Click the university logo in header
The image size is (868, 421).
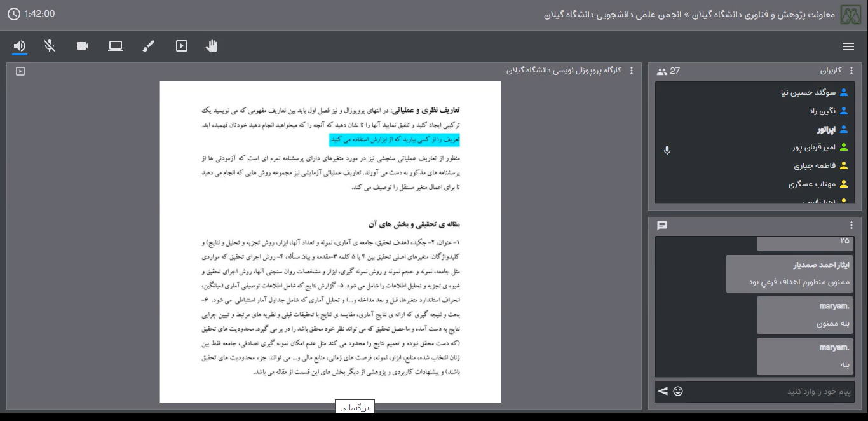tap(853, 15)
